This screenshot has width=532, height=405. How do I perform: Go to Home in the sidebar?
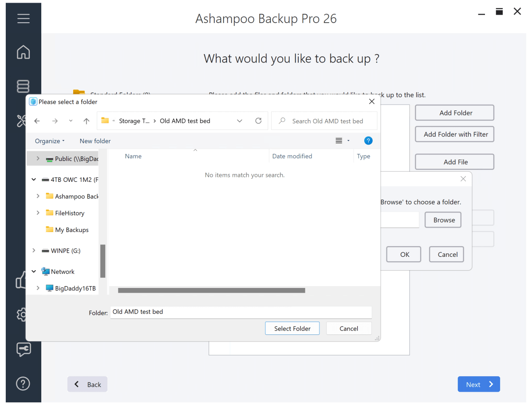[x=23, y=52]
